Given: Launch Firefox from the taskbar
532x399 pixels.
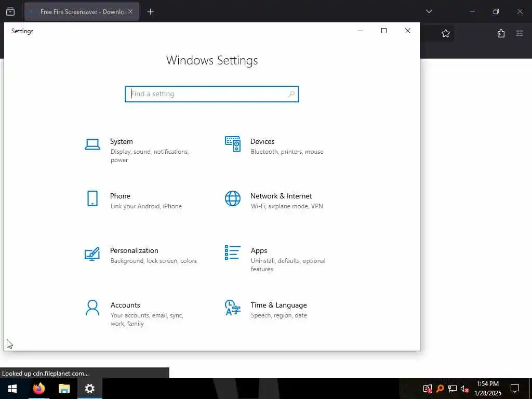Looking at the screenshot, I should coord(38,389).
